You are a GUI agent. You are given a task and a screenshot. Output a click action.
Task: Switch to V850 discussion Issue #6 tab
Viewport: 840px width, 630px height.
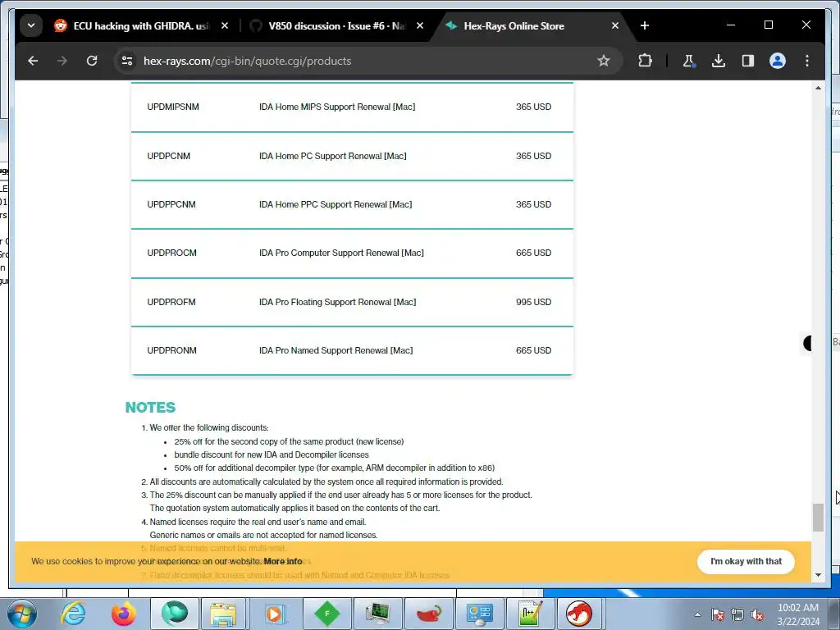coord(336,25)
